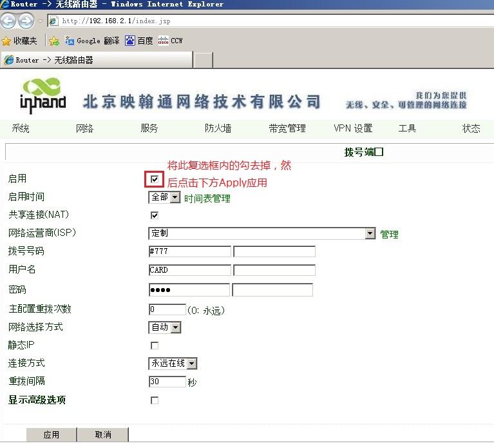Click the add-to-favorites-bar star icon
The width and height of the screenshot is (494, 448).
(x=54, y=41)
